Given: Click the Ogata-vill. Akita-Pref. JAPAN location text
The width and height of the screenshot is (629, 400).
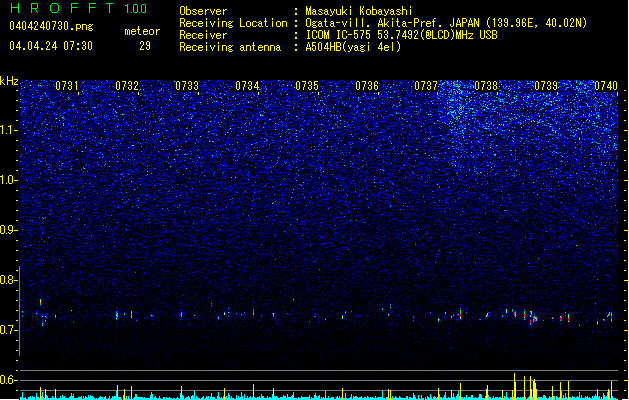Looking at the screenshot, I should pyautogui.click(x=446, y=23).
